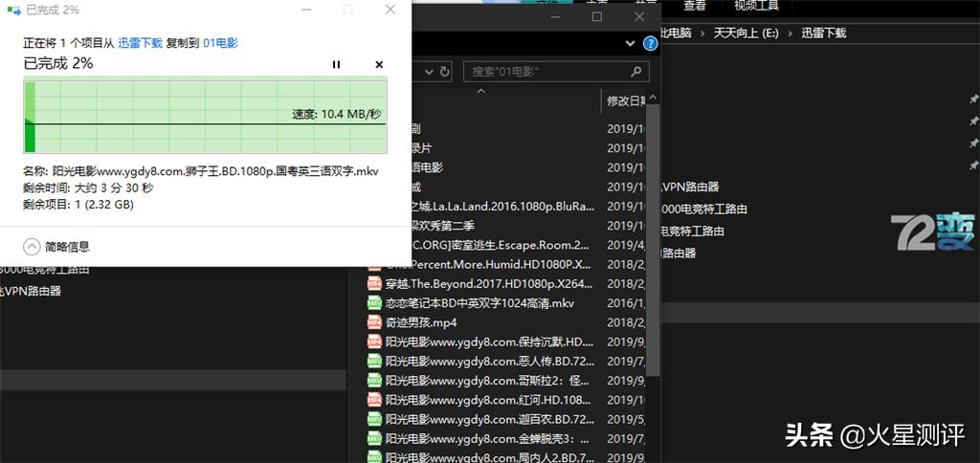
Task: Click the MP4 icon of the 红河 file
Action: 374,400
